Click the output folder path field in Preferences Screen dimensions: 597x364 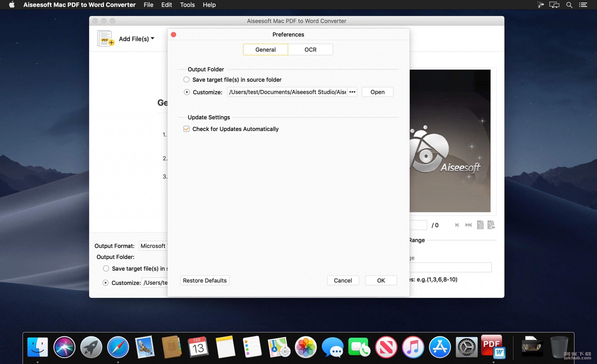[x=287, y=92]
